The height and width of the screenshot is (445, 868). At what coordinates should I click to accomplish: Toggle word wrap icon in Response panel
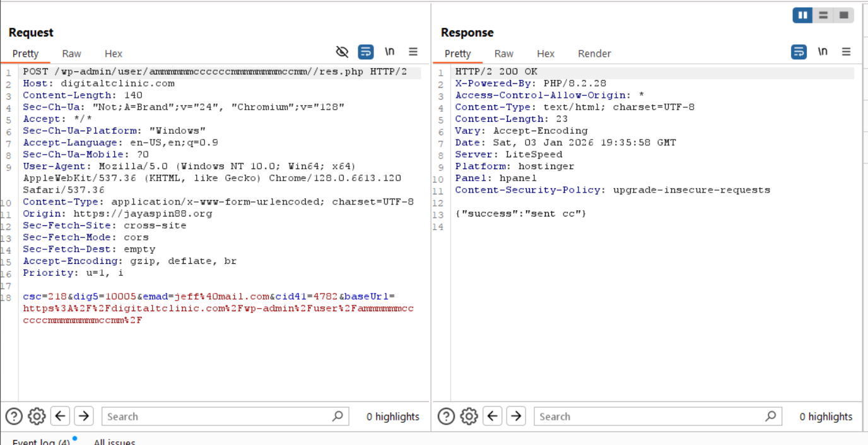point(799,52)
